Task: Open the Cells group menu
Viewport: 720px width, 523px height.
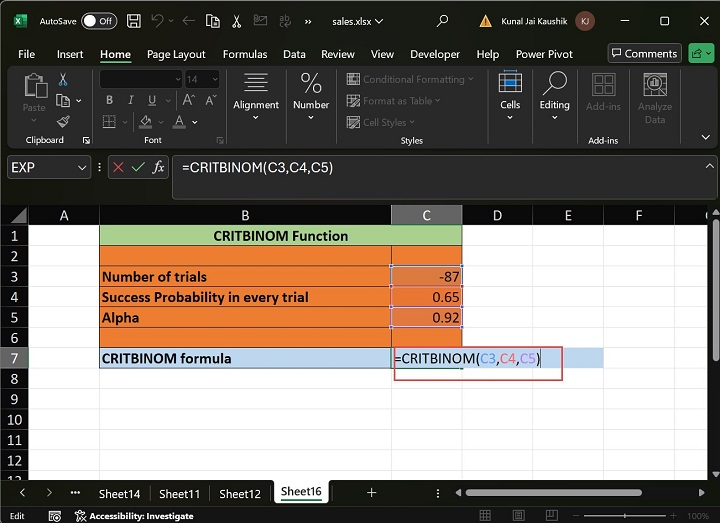Action: pos(510,98)
